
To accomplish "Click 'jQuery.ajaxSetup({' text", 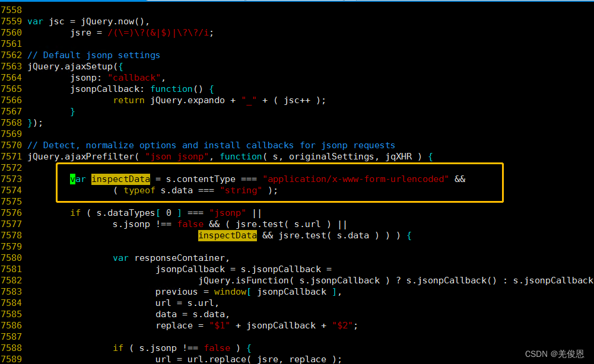I will (x=75, y=66).
